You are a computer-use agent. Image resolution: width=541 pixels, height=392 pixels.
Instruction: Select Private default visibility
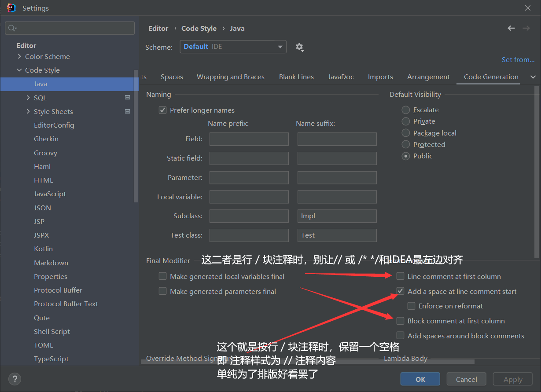point(406,121)
